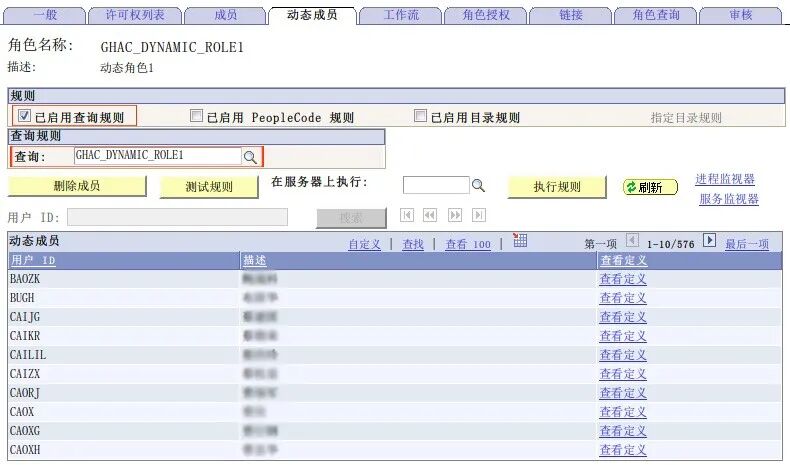Open the 角色授权 tab
The height and width of the screenshot is (465, 790).
pos(486,15)
